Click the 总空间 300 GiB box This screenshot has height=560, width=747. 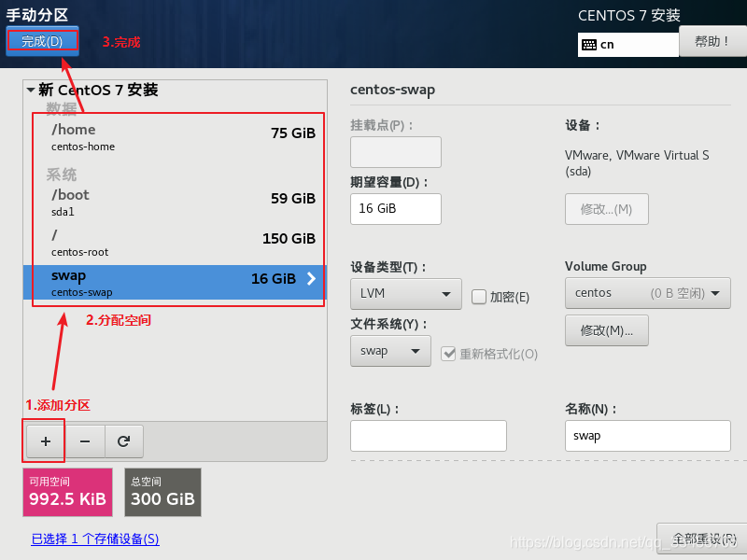pos(162,493)
